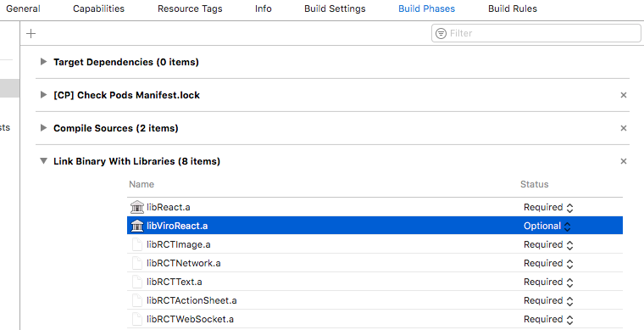Open the Build Rules tab

pos(513,8)
